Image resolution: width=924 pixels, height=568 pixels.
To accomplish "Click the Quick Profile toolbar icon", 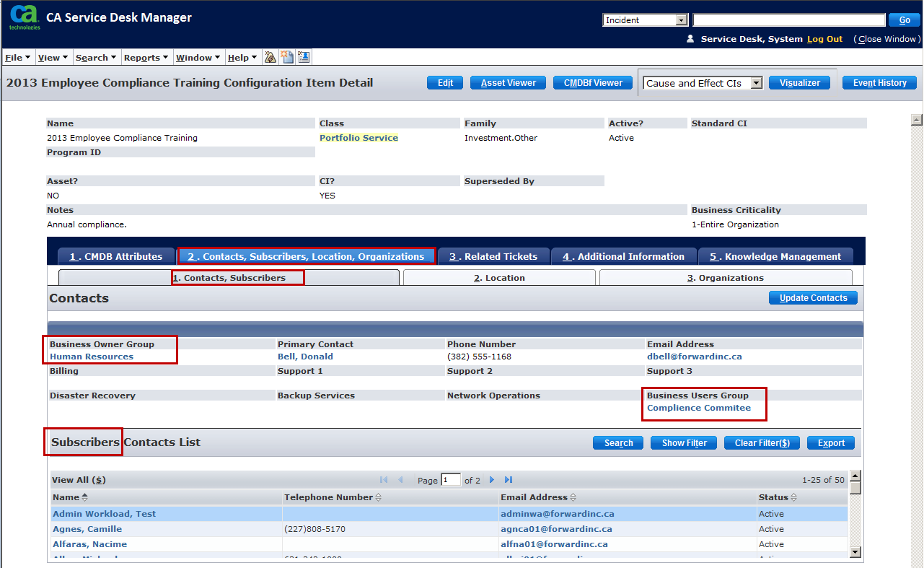I will tap(270, 57).
